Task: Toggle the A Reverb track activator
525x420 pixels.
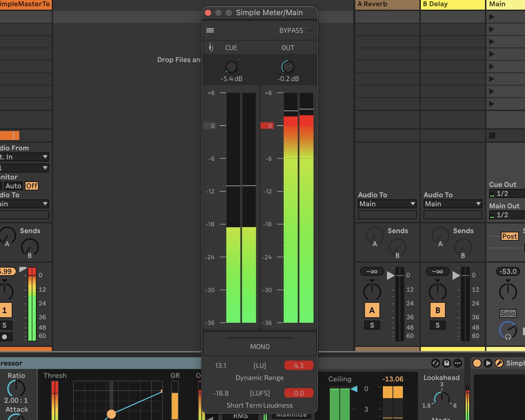Action: click(x=372, y=310)
